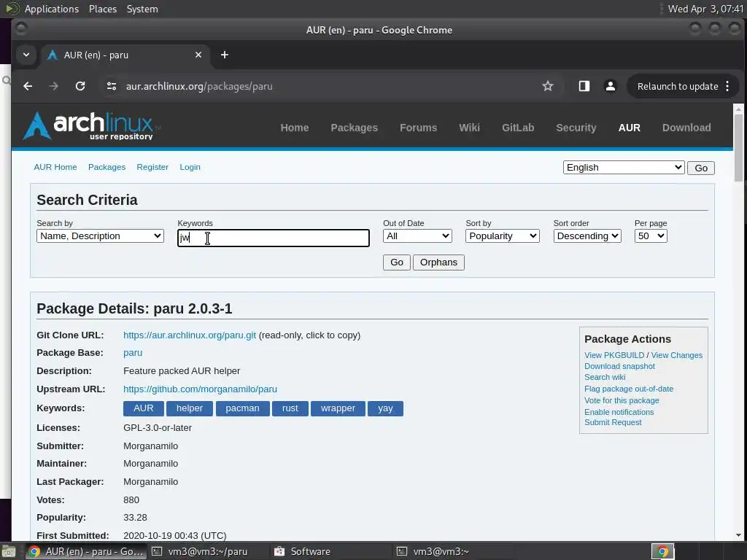Open the Applications menu in top panel
This screenshot has width=747, height=560.
(52, 9)
